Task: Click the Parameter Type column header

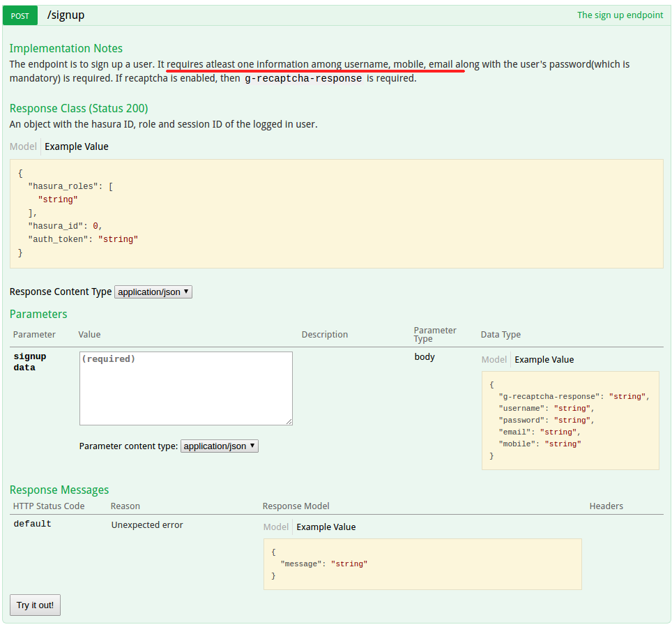Action: [435, 334]
